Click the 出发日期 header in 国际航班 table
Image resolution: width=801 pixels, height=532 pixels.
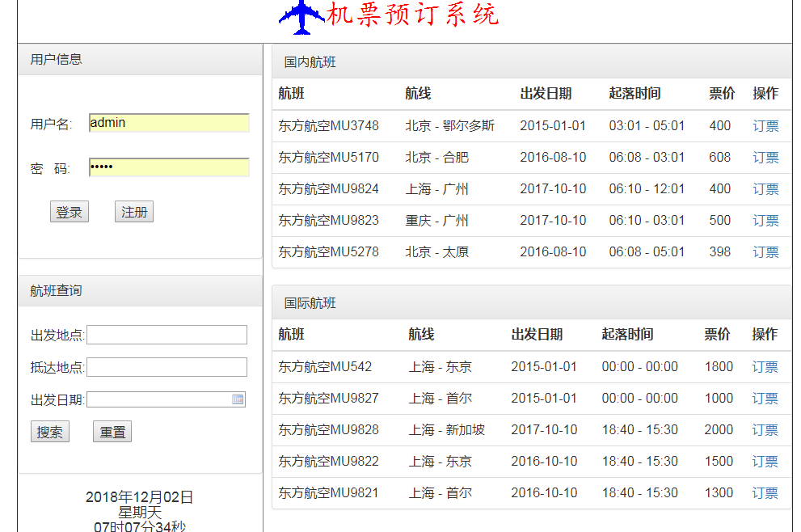tap(537, 335)
